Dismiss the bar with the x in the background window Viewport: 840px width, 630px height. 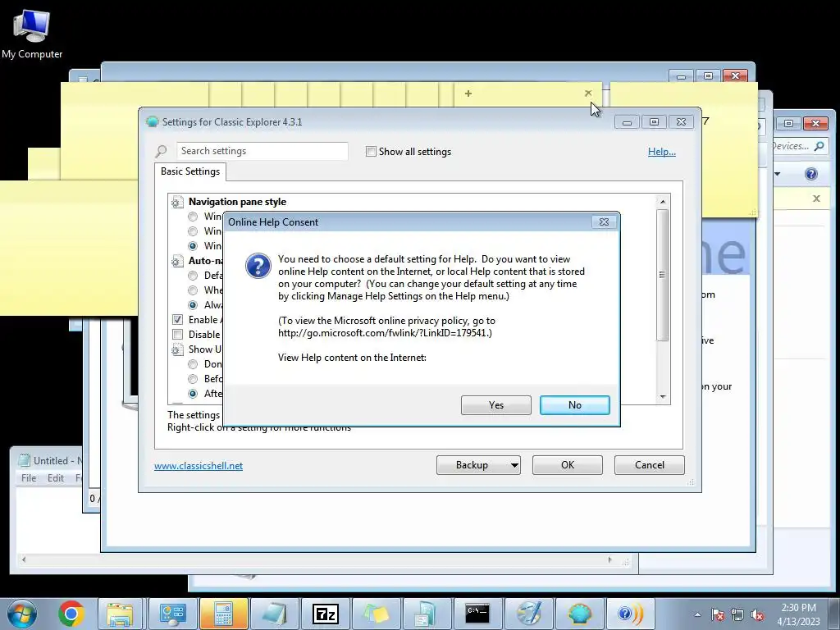click(x=816, y=199)
